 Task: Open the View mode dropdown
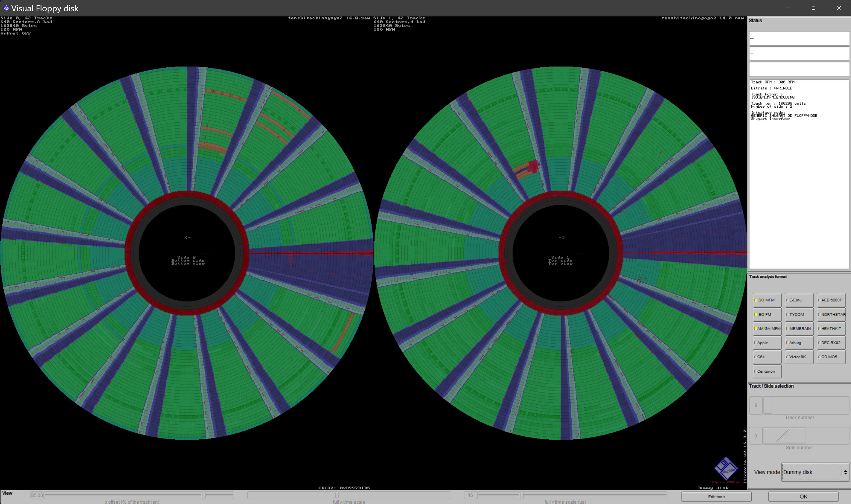point(811,472)
